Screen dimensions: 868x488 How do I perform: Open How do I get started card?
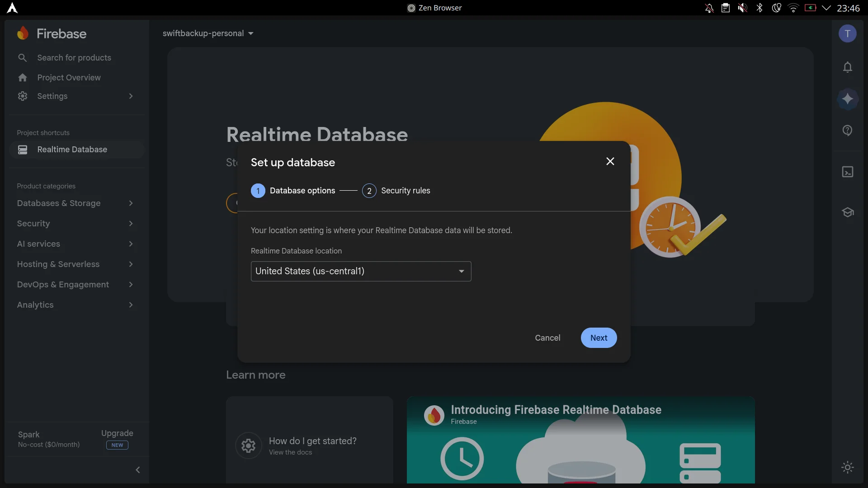(x=310, y=440)
